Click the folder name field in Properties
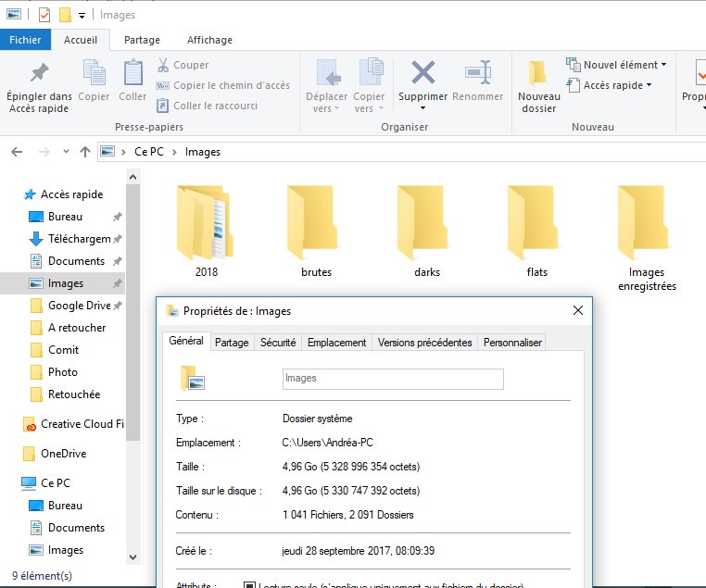 point(392,378)
